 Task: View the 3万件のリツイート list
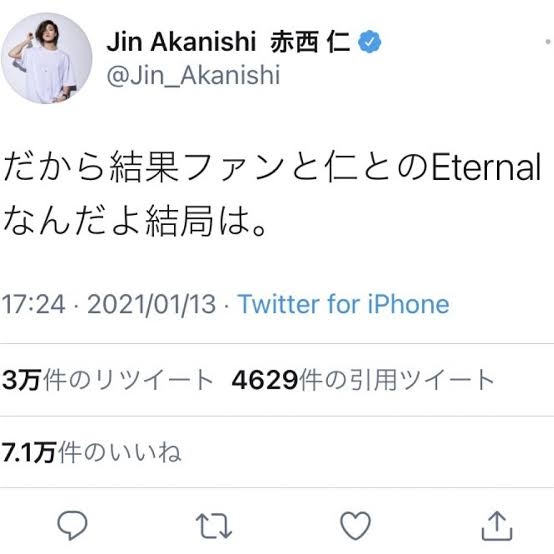pyautogui.click(x=107, y=380)
